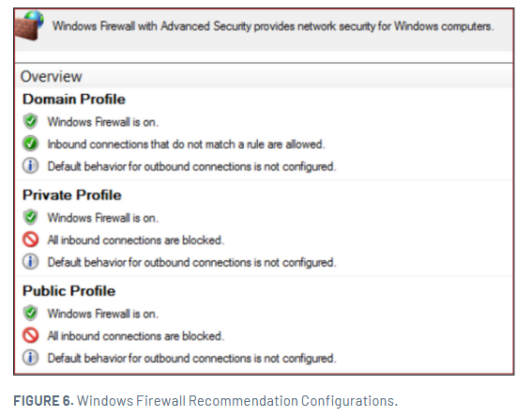
Task: Click red blocked icon in Public Profile
Action: [x=31, y=335]
